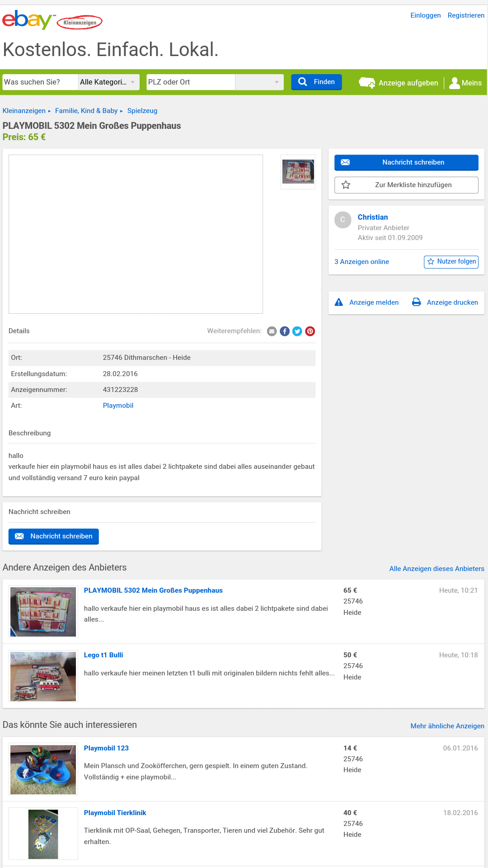This screenshot has width=488, height=868.
Task: Click Anzeige aufgeben text in header
Action: pos(408,83)
